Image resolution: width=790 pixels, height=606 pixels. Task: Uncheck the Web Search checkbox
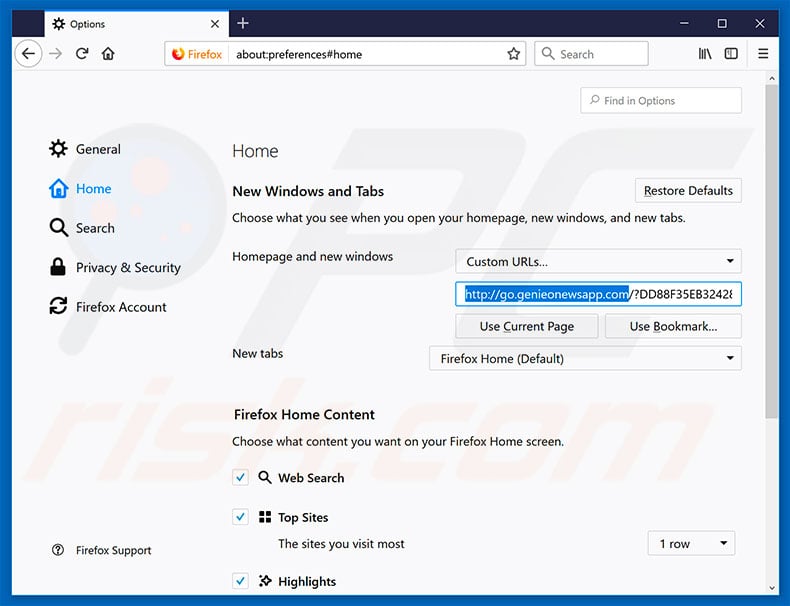240,478
